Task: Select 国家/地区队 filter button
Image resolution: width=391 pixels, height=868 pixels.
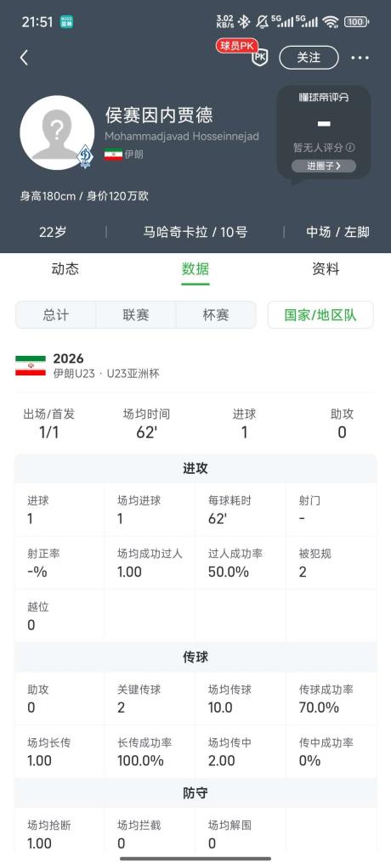Action: point(320,315)
